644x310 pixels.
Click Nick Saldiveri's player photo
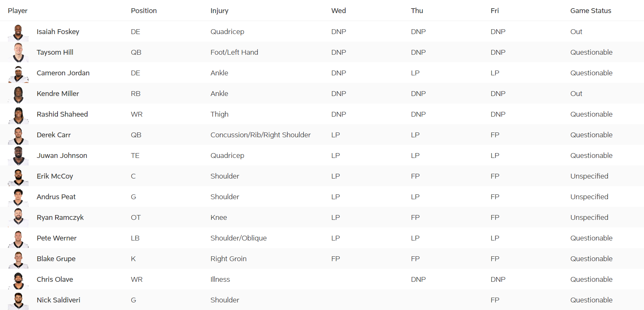(x=18, y=301)
